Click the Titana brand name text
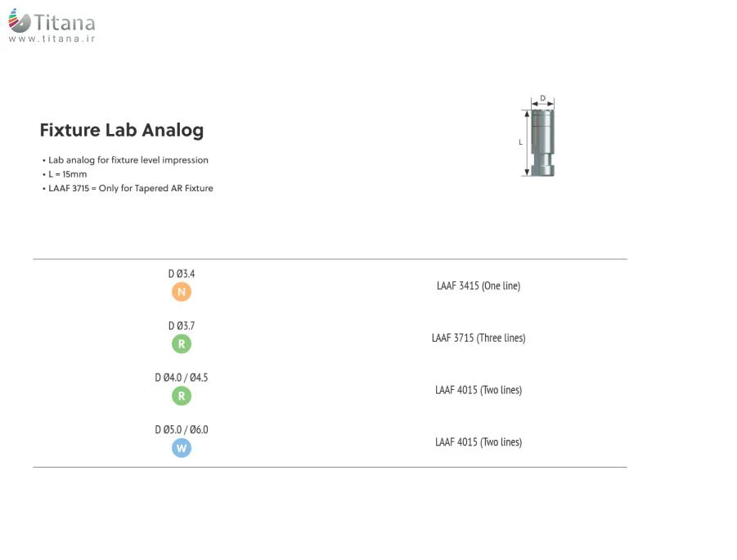 coord(65,23)
